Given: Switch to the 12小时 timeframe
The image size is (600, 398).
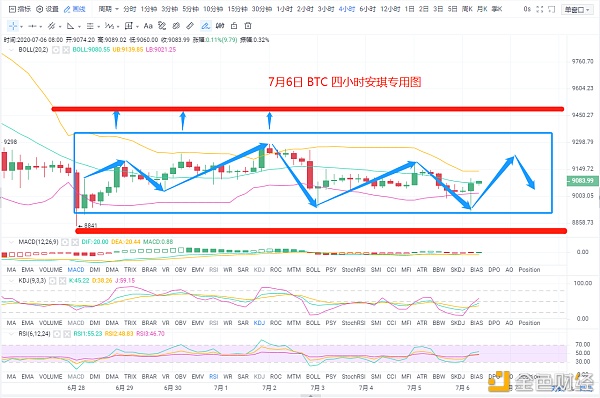Looking at the screenshot, I should [x=390, y=9].
